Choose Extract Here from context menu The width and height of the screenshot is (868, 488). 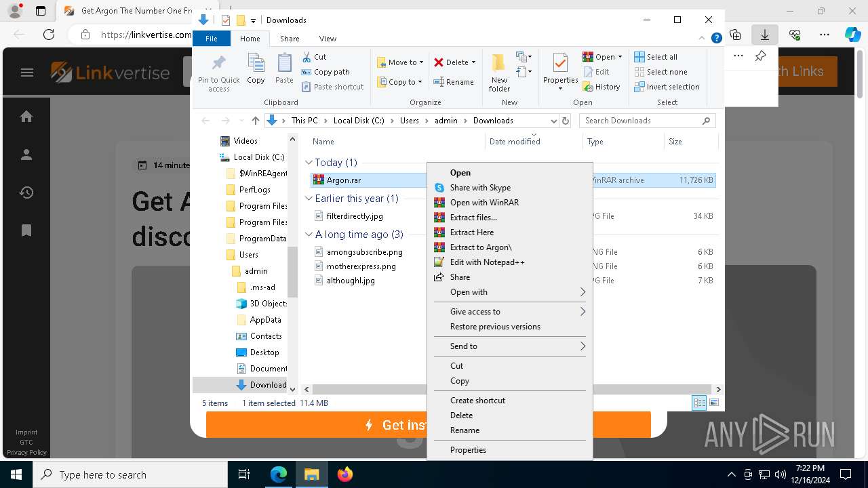point(509,232)
